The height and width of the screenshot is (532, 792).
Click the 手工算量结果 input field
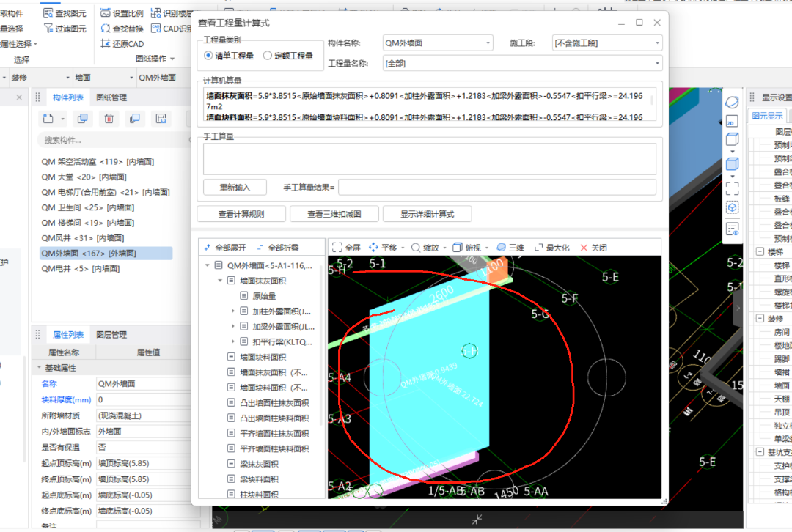click(497, 188)
